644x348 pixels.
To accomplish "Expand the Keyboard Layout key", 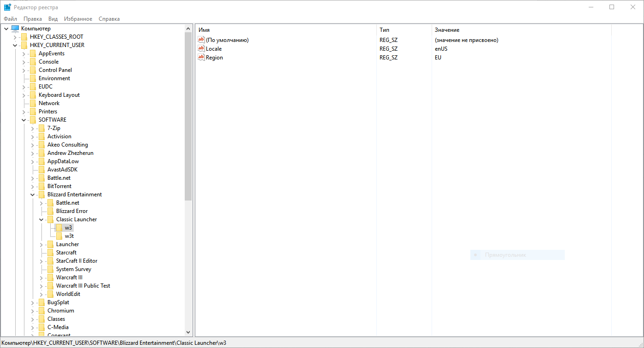I will coord(23,95).
